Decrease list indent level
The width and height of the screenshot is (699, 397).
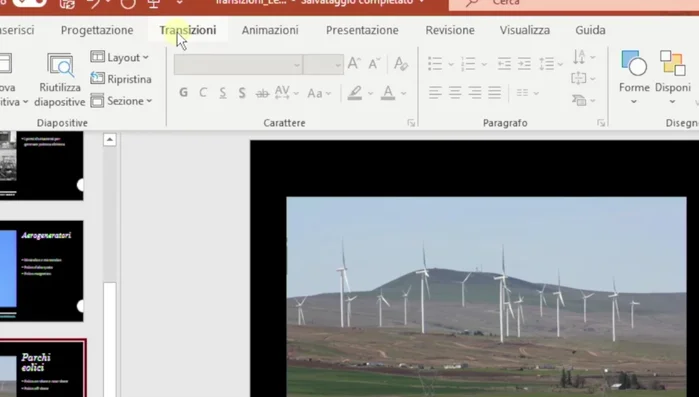click(504, 64)
